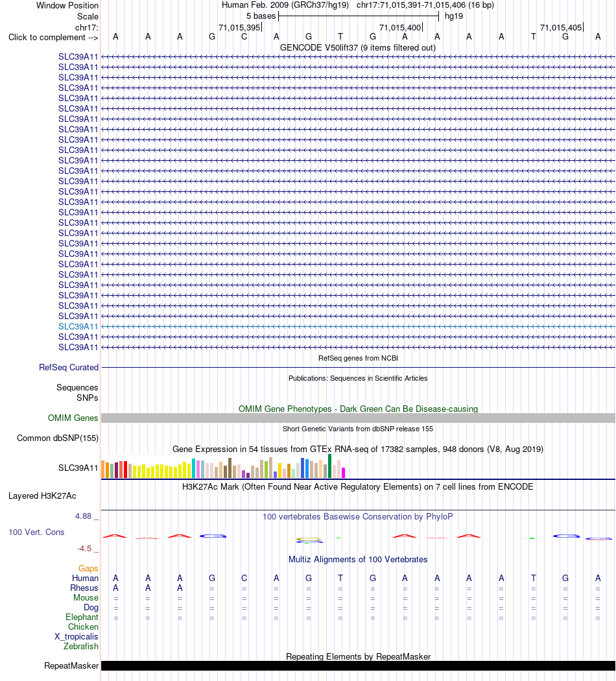Click the "Dog" alignment row label
Screen dimensions: 616x681
[x=91, y=608]
